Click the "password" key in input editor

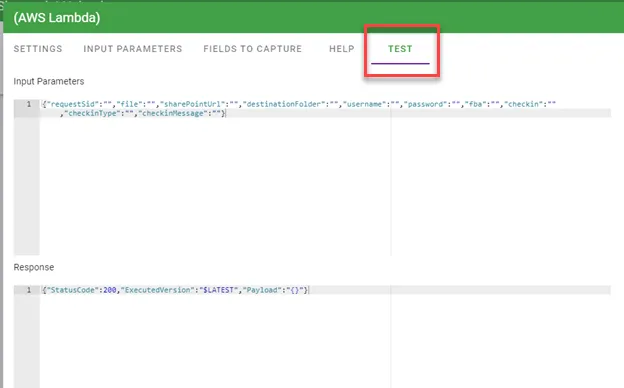point(426,104)
